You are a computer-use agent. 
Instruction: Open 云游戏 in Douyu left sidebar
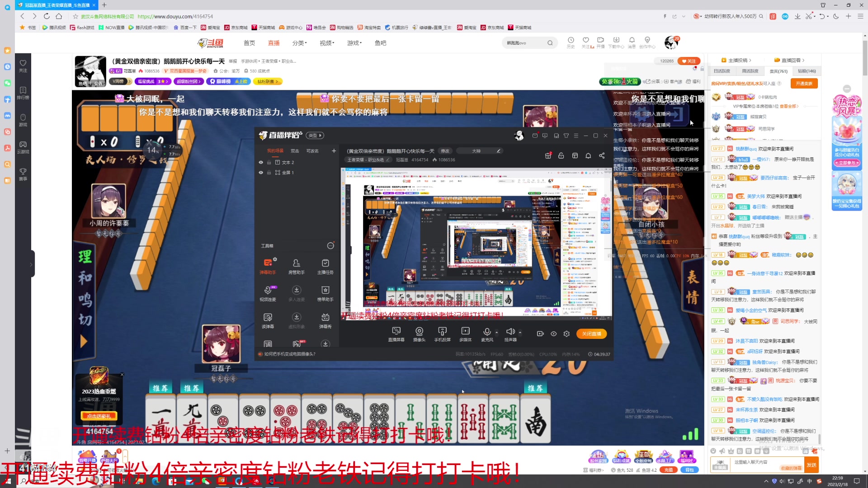pyautogui.click(x=23, y=147)
